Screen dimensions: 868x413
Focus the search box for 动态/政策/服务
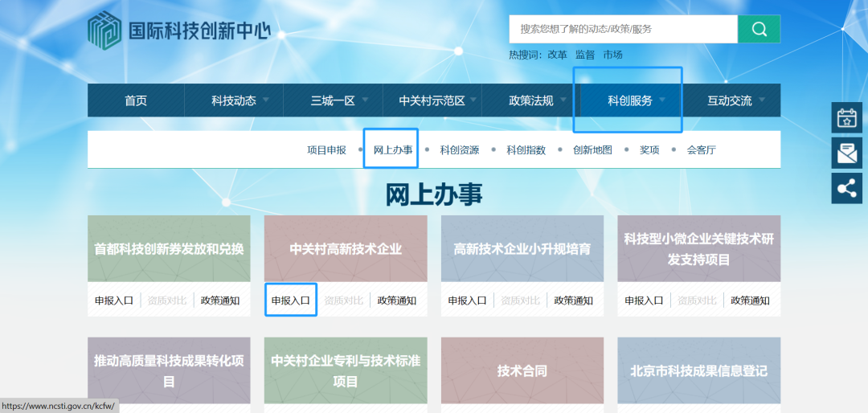[x=624, y=29]
